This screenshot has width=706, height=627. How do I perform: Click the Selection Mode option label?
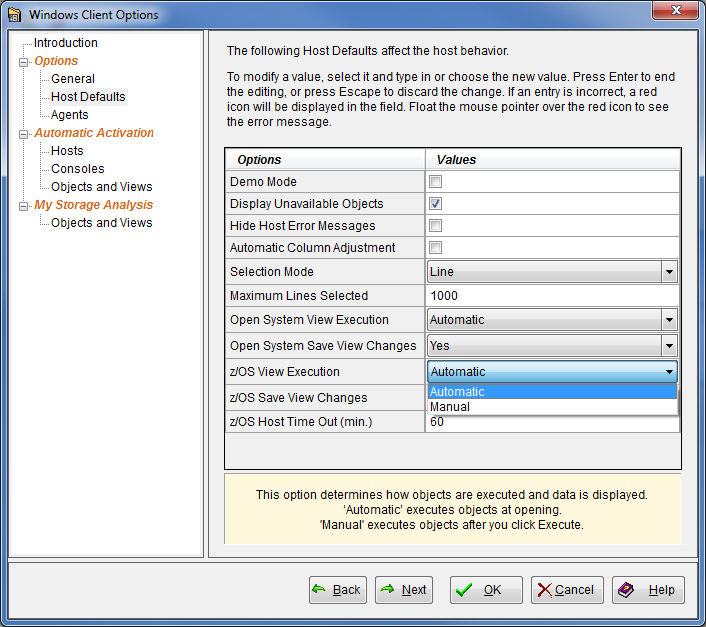click(272, 272)
